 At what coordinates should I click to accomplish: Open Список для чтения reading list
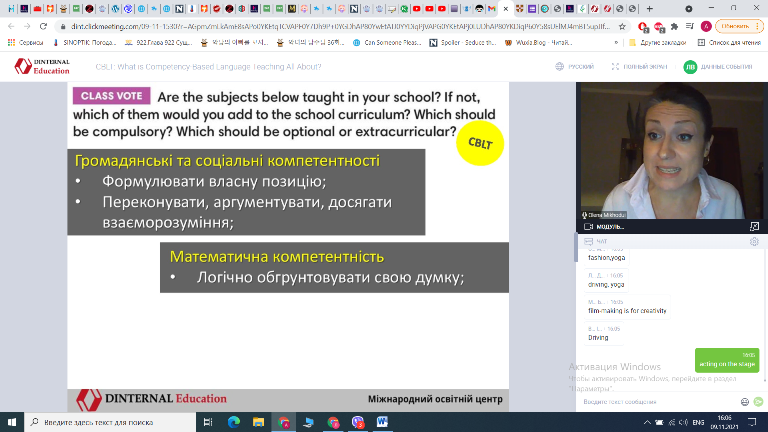pos(729,43)
